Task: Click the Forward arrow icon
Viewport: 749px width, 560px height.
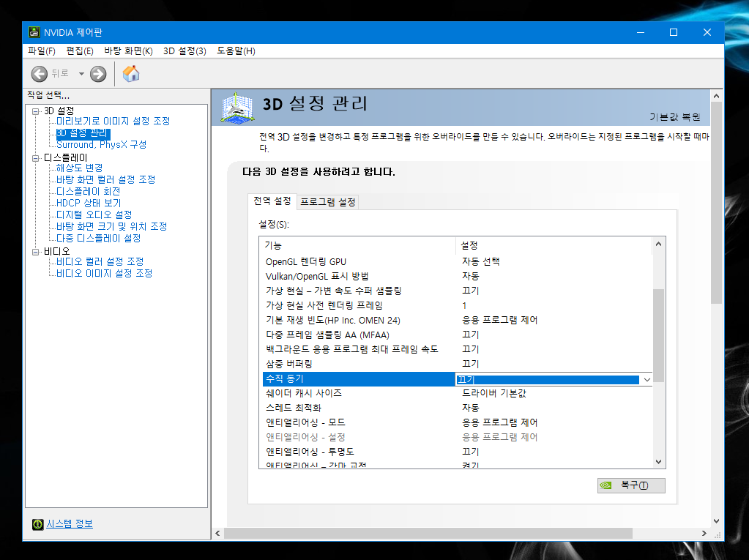Action: point(98,74)
